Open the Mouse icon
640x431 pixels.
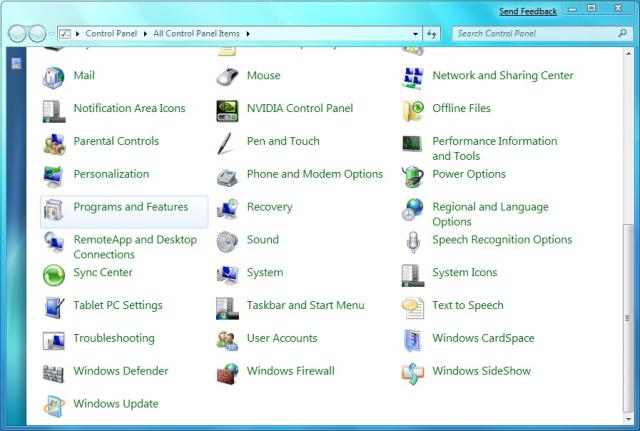[227, 77]
